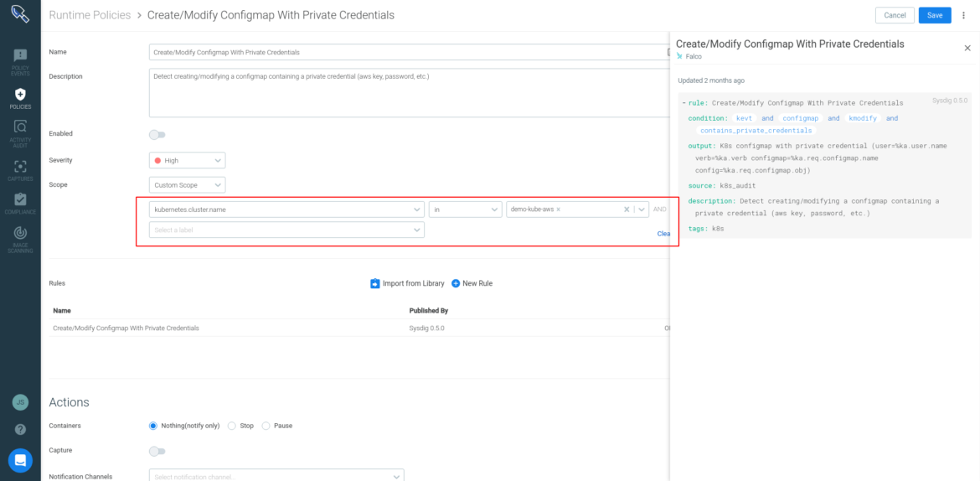
Task: Click the Cancel button
Action: point(895,15)
